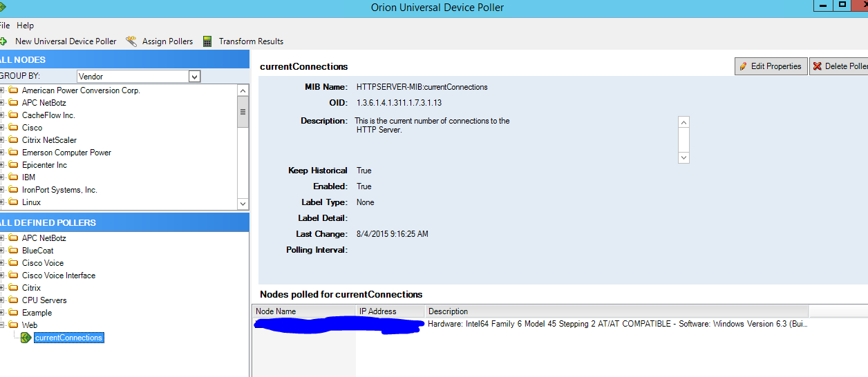Click the nodes list down arrow
Viewport: 868px width, 377px height.
pyautogui.click(x=243, y=204)
